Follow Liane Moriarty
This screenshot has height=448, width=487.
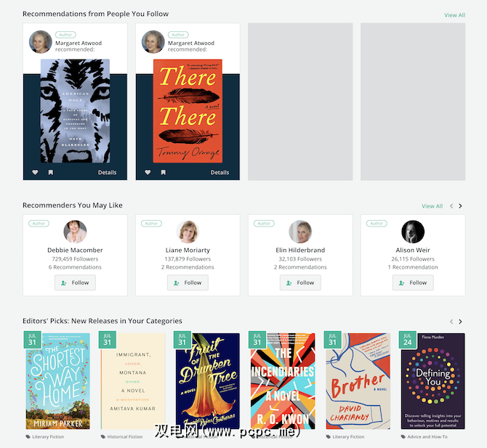coord(188,282)
